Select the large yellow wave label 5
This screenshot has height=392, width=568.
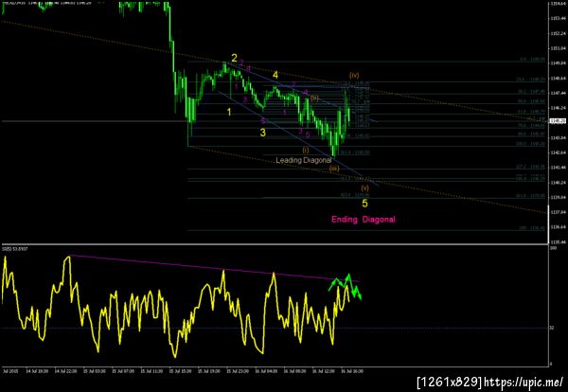point(364,204)
